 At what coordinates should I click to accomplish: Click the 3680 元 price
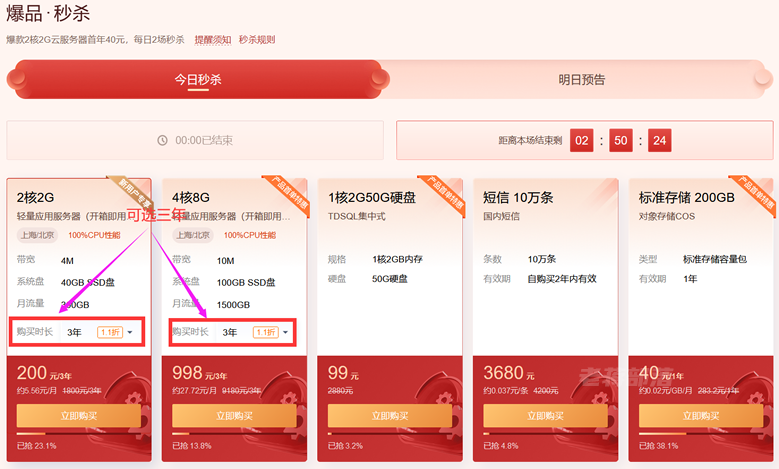[x=509, y=373]
